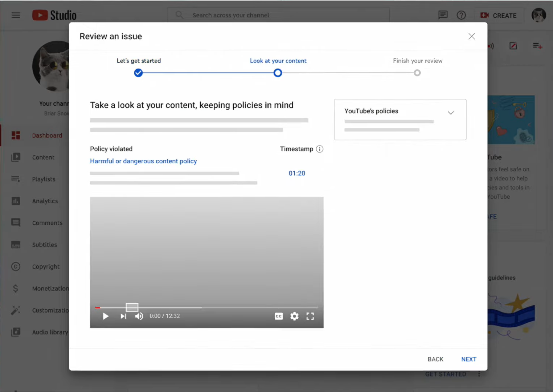Focus the Search across your channel field
The image size is (553, 392).
[278, 15]
